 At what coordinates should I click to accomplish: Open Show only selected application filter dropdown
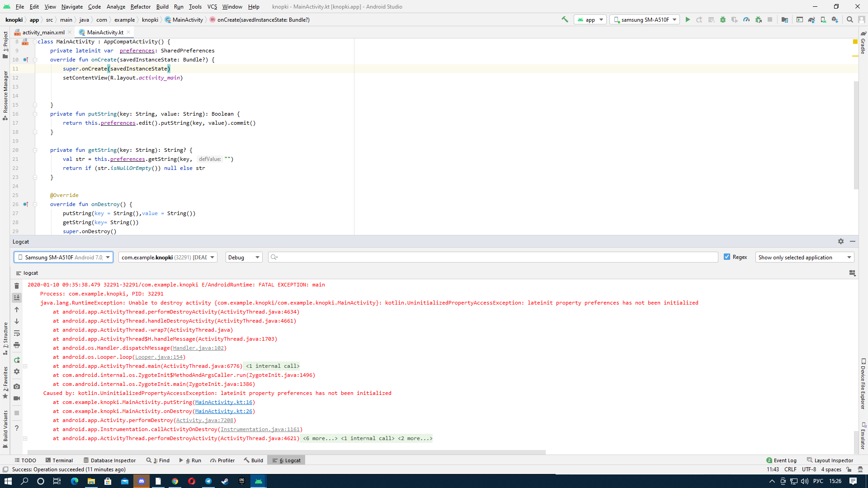point(805,257)
